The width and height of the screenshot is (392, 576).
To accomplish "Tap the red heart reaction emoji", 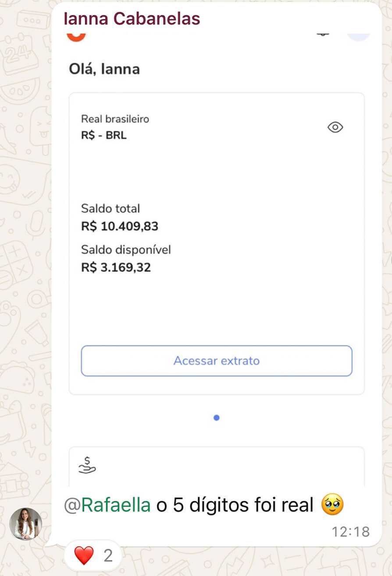I will pyautogui.click(x=84, y=556).
